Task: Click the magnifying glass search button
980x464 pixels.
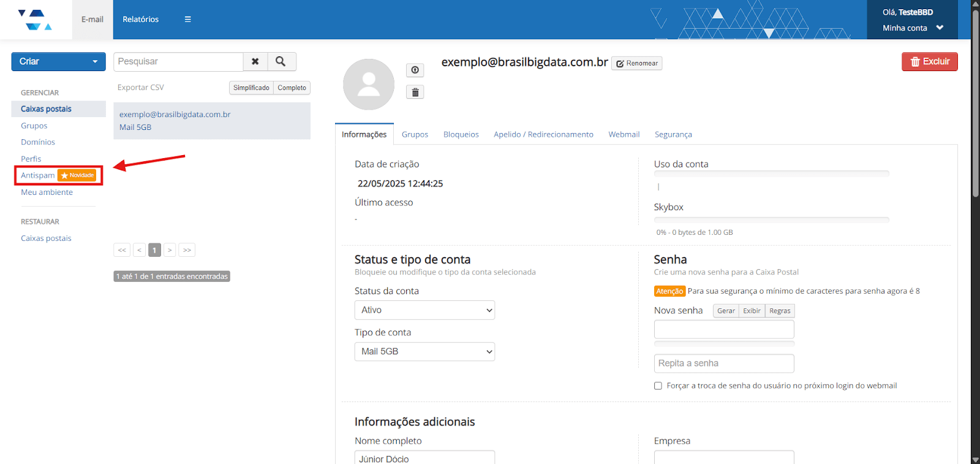Action: click(281, 61)
